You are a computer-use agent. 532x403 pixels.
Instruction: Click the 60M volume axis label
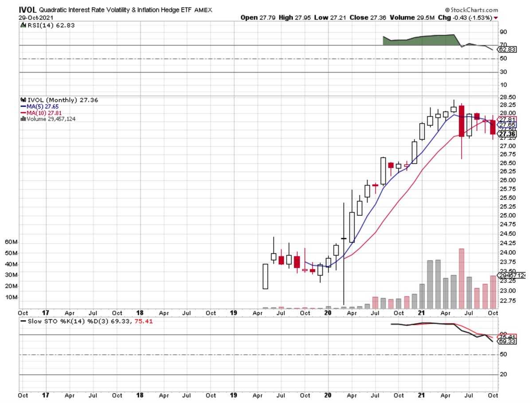pyautogui.click(x=11, y=242)
